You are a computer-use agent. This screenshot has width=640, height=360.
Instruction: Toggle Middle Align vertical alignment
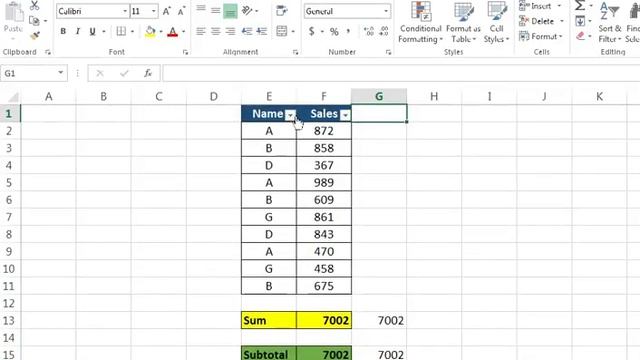tap(216, 10)
